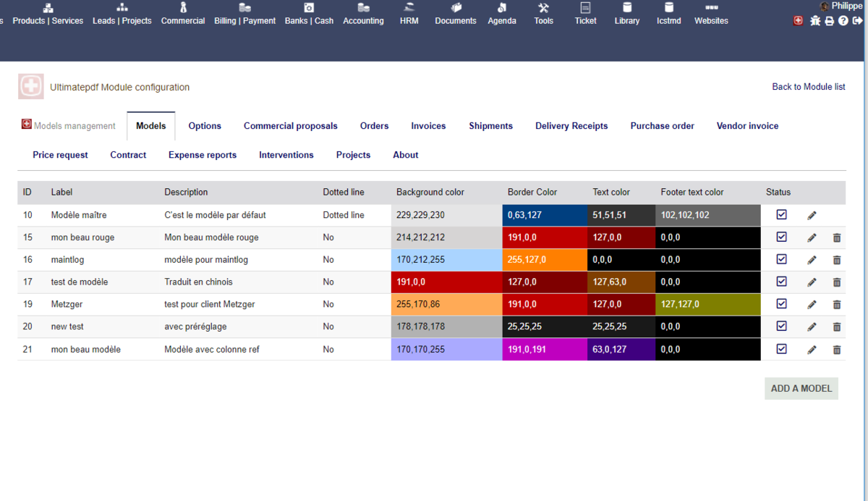Toggle status checkbox for new test

tap(781, 327)
